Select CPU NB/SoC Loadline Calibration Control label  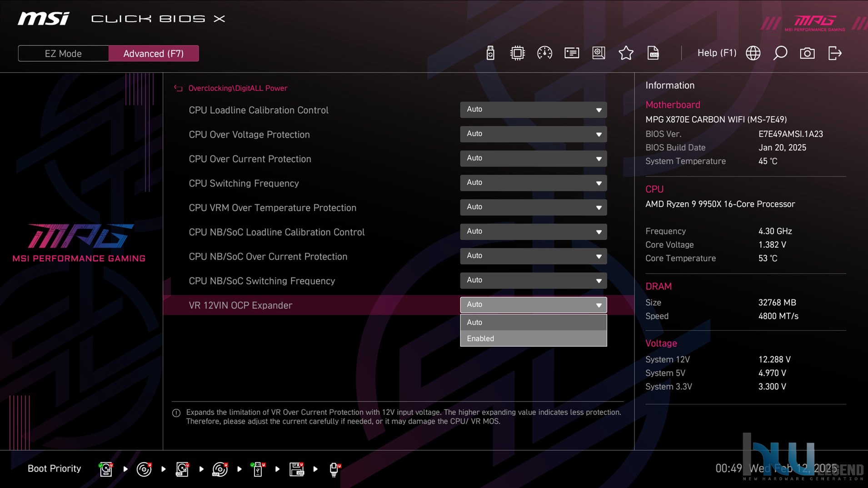point(277,232)
